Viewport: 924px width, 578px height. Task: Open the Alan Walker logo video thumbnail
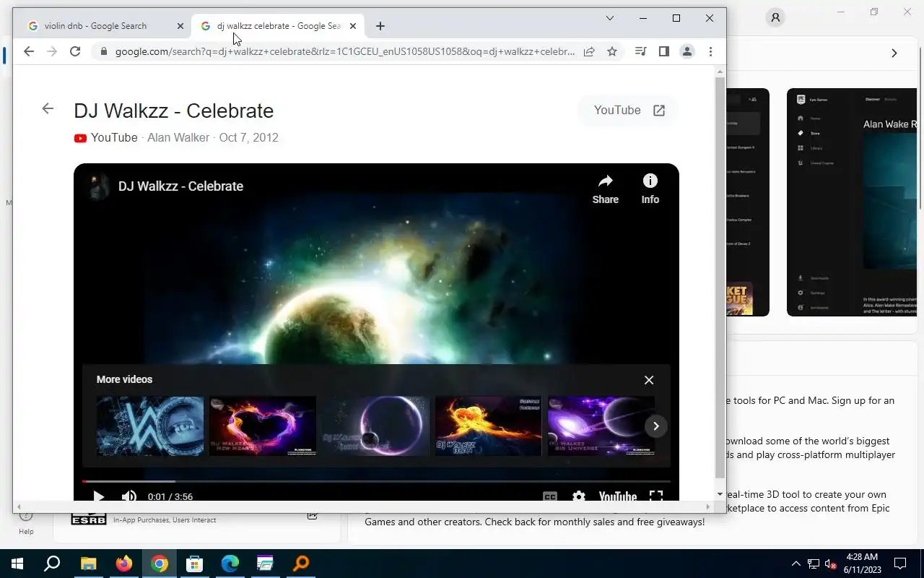point(150,426)
